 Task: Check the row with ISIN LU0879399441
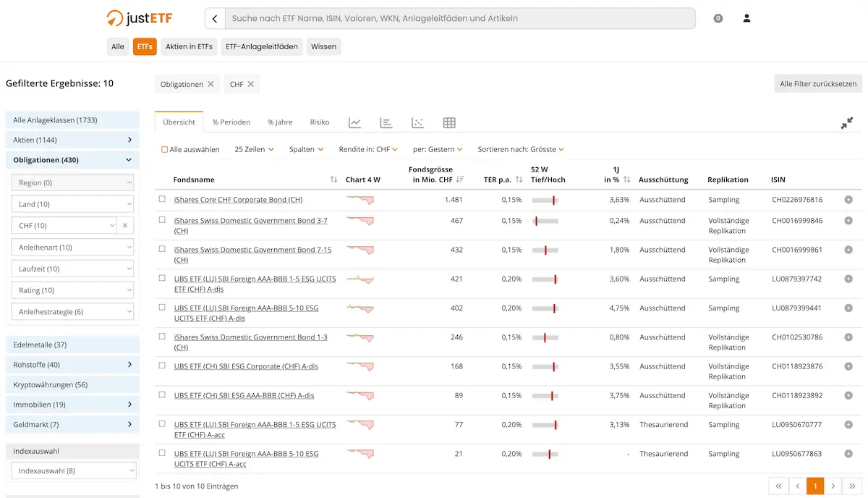(162, 307)
